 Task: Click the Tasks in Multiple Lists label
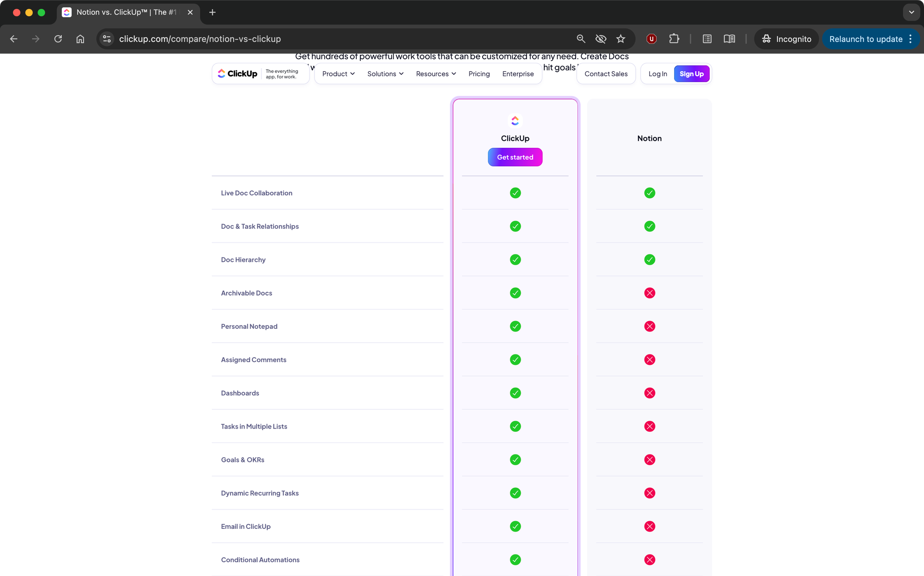254,426
